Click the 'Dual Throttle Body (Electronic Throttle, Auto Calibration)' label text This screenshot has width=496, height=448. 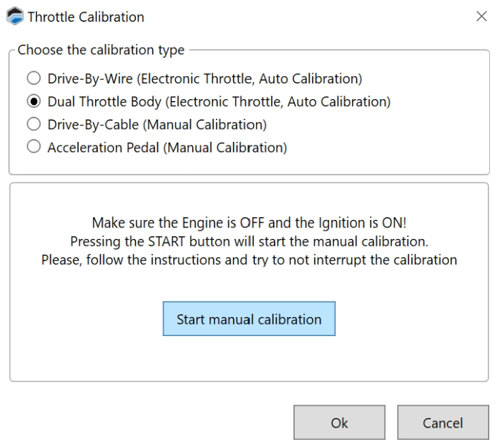(x=219, y=102)
